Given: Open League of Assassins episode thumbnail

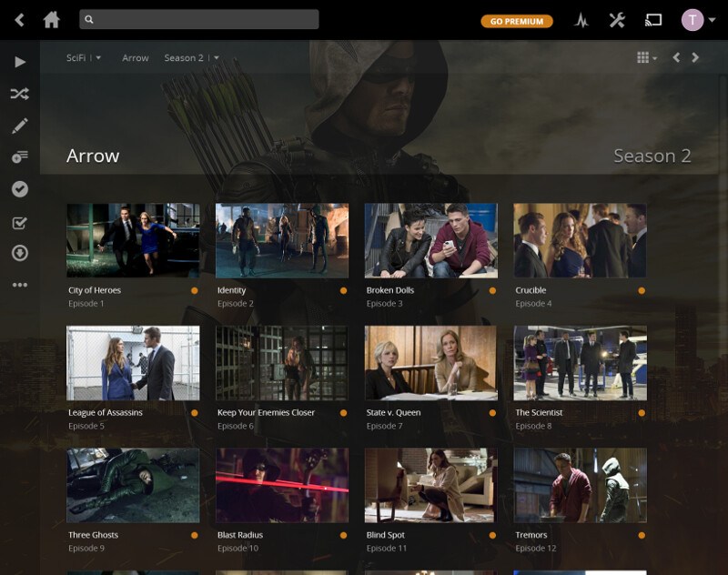Looking at the screenshot, I should [x=133, y=363].
